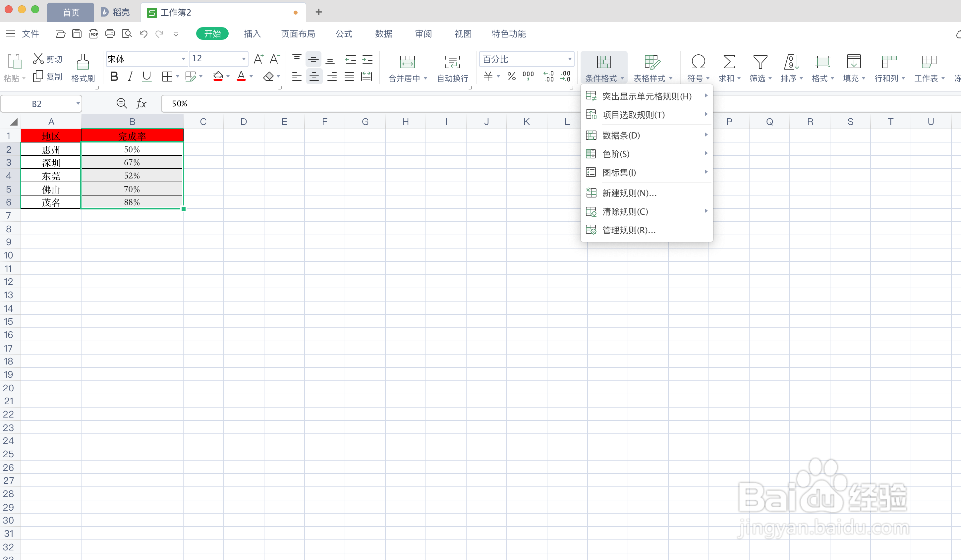Open Print Preview icon
961x560 pixels.
[x=127, y=34]
